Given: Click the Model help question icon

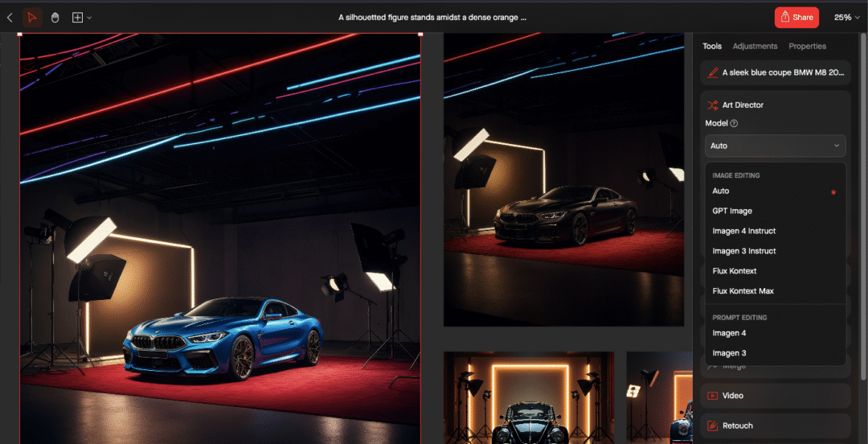Looking at the screenshot, I should point(734,123).
